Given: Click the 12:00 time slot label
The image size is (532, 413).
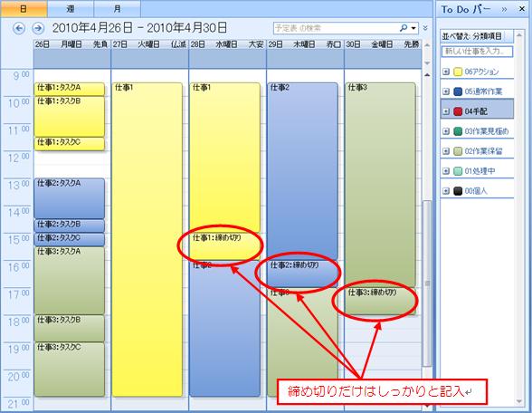Looking at the screenshot, I should pos(18,158).
